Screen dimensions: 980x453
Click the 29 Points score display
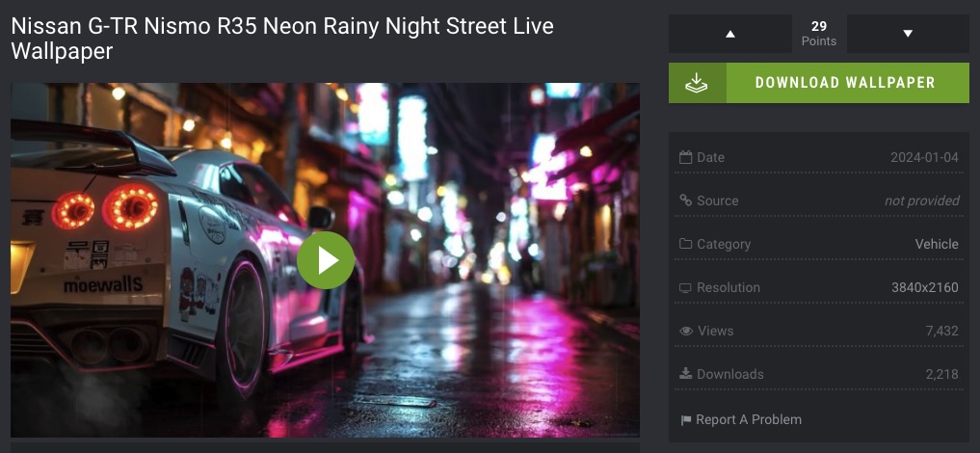[x=819, y=34]
